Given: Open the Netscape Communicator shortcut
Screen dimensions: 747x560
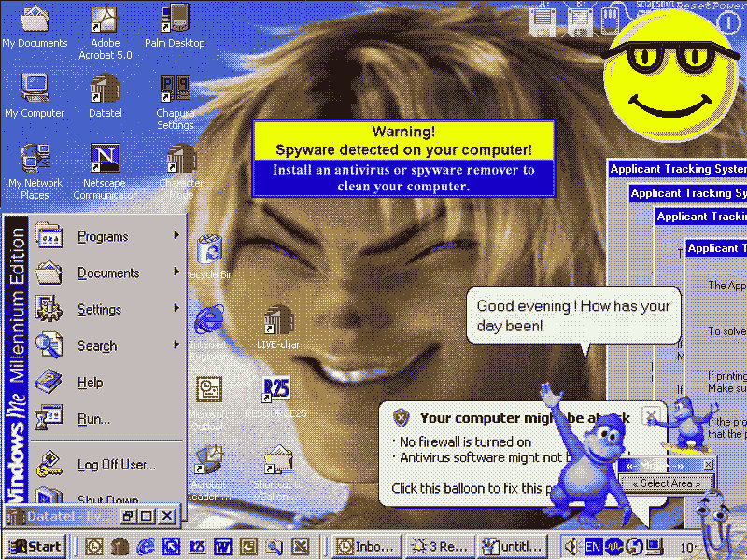Looking at the screenshot, I should [x=105, y=172].
